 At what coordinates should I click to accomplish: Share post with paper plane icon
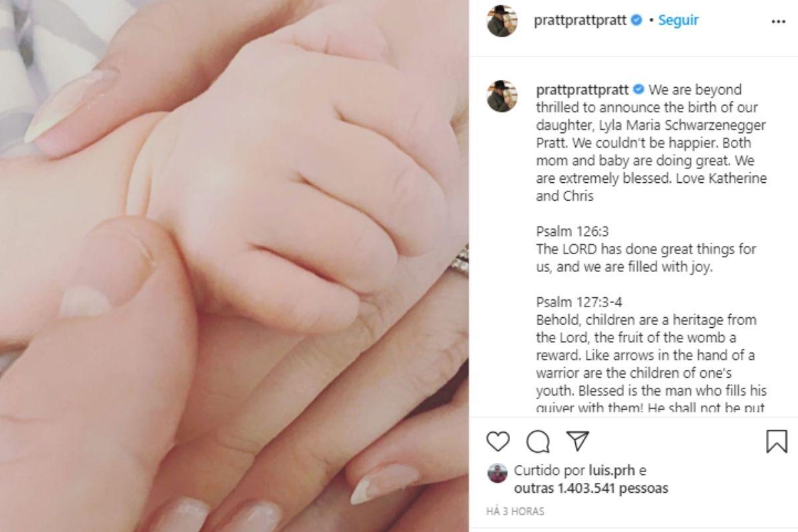click(x=577, y=441)
